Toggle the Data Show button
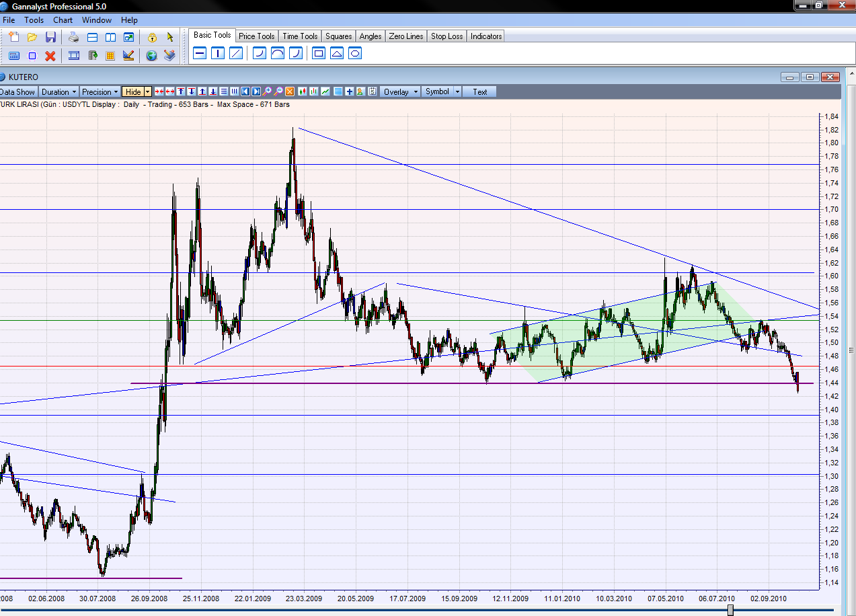Image resolution: width=856 pixels, height=616 pixels. coord(17,91)
